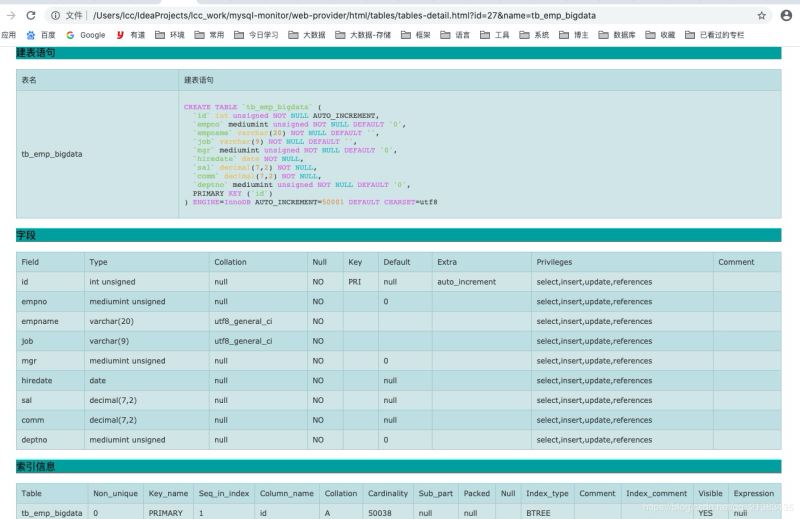The height and width of the screenshot is (519, 800).
Task: Open the 数据库 bookmark folder
Action: (x=617, y=35)
